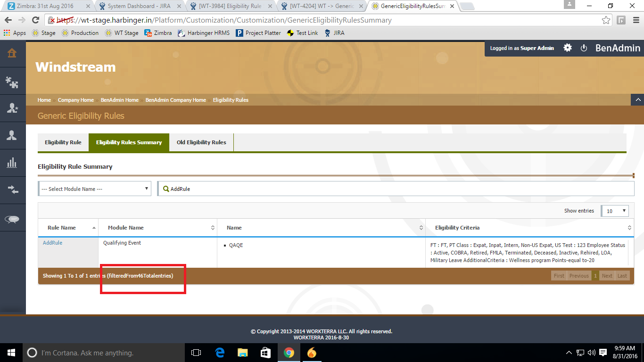Bookmark this page with the star icon
Screen dimensions: 644x362
click(x=606, y=20)
